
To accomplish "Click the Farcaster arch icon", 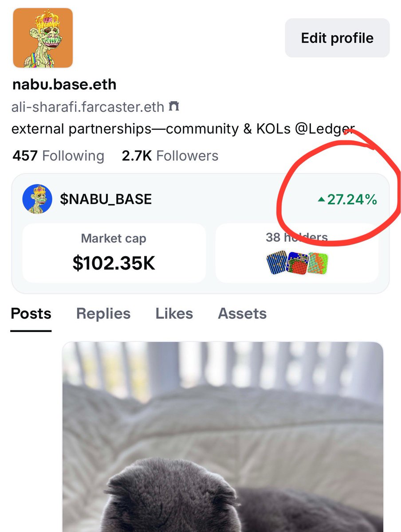I will tap(174, 107).
